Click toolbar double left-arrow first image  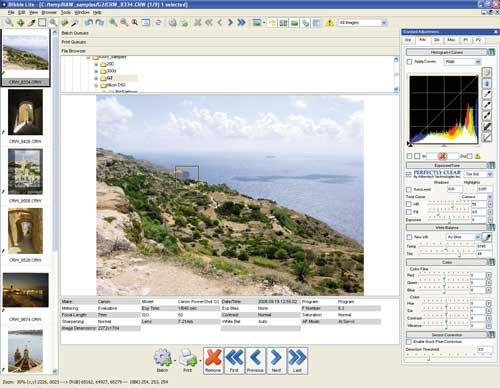(209, 22)
